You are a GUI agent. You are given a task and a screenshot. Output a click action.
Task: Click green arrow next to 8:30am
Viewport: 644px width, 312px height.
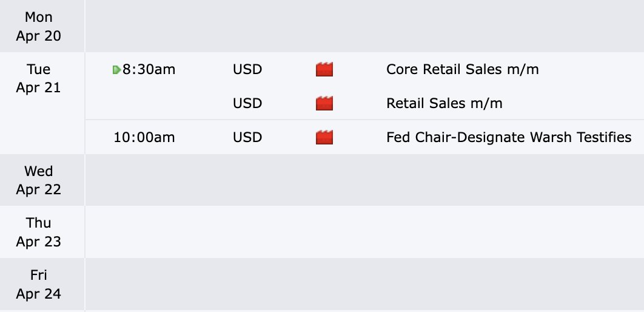tap(116, 70)
